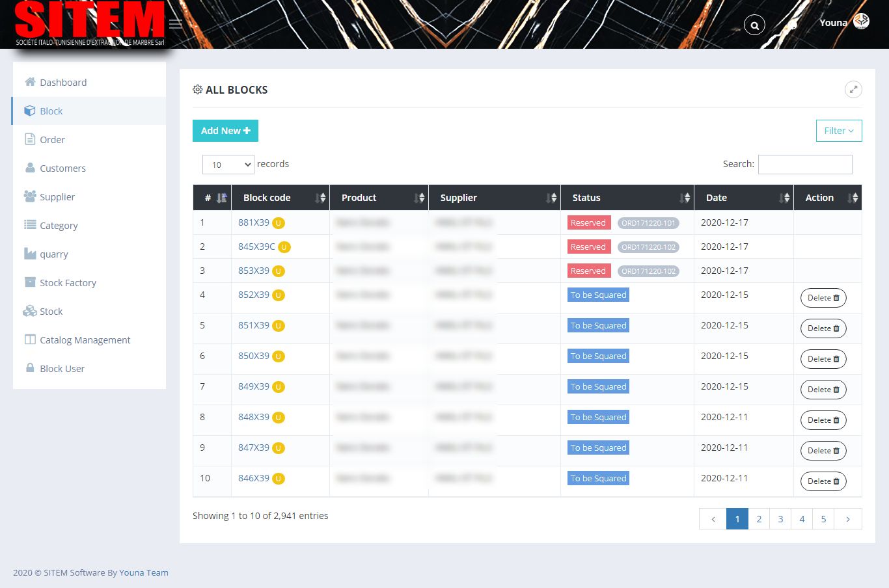Screen dimensions: 889x588
Task: Click order tag ORD171220-101
Action: (x=648, y=223)
